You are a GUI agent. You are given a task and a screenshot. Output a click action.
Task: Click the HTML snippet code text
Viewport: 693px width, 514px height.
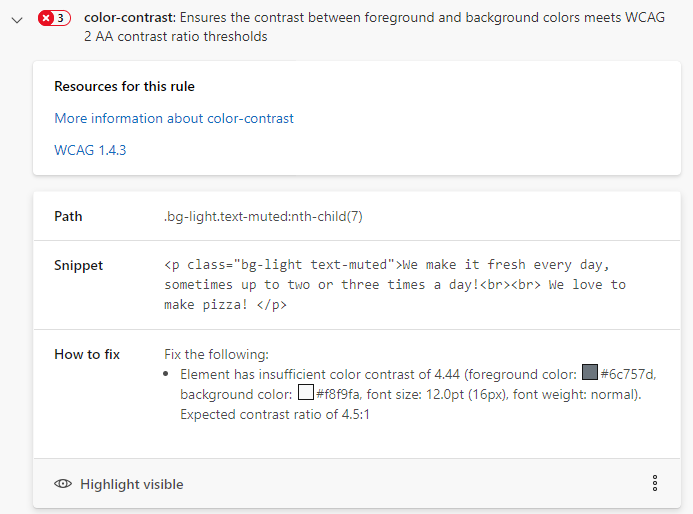(x=395, y=285)
